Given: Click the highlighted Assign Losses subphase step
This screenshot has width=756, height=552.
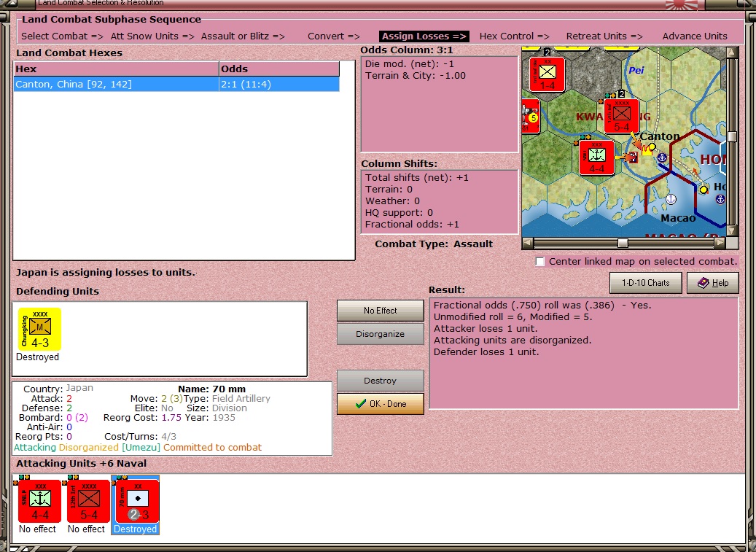Looking at the screenshot, I should [x=424, y=36].
